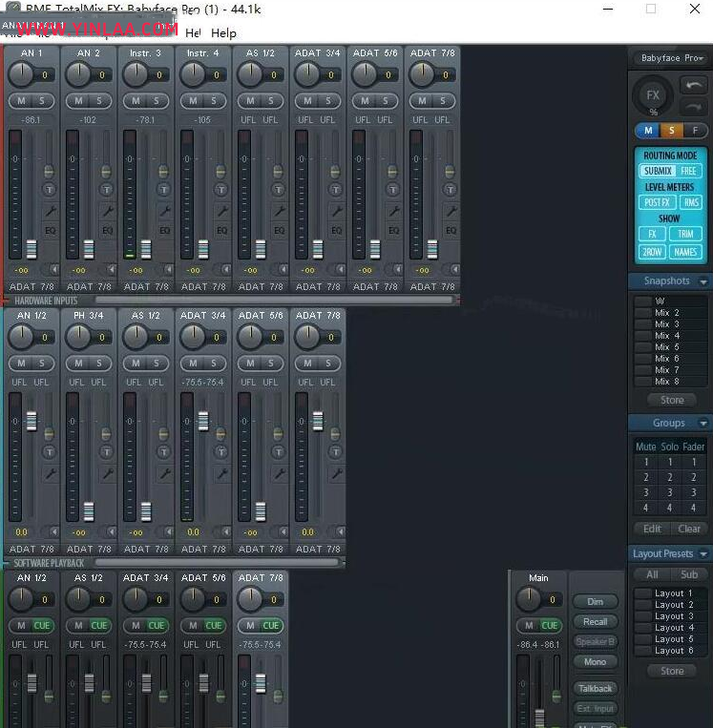Open routing selector ADAT 7/8 under AN 1
Image resolution: width=713 pixels, height=728 pixels.
(31, 287)
